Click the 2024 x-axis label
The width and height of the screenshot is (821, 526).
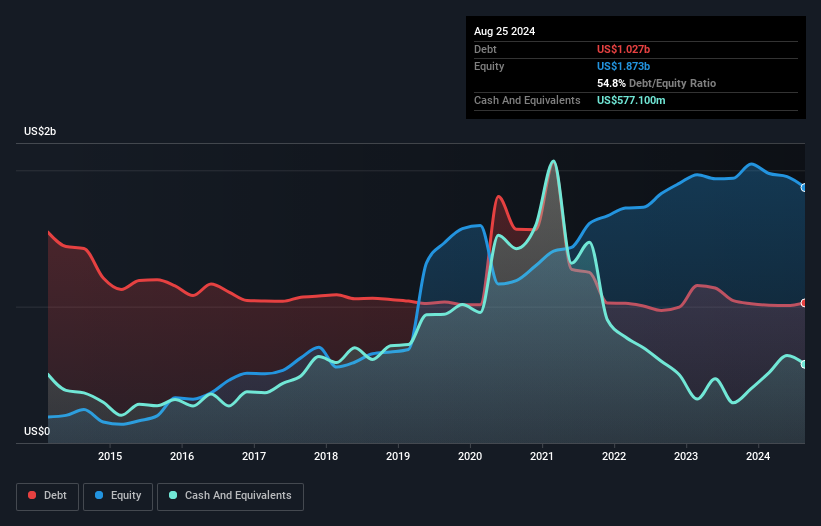click(758, 456)
